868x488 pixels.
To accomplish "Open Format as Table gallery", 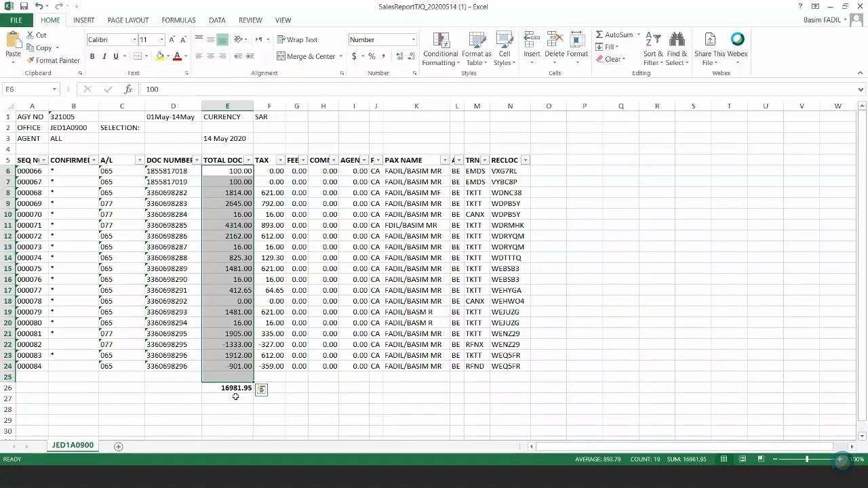I will pos(476,49).
